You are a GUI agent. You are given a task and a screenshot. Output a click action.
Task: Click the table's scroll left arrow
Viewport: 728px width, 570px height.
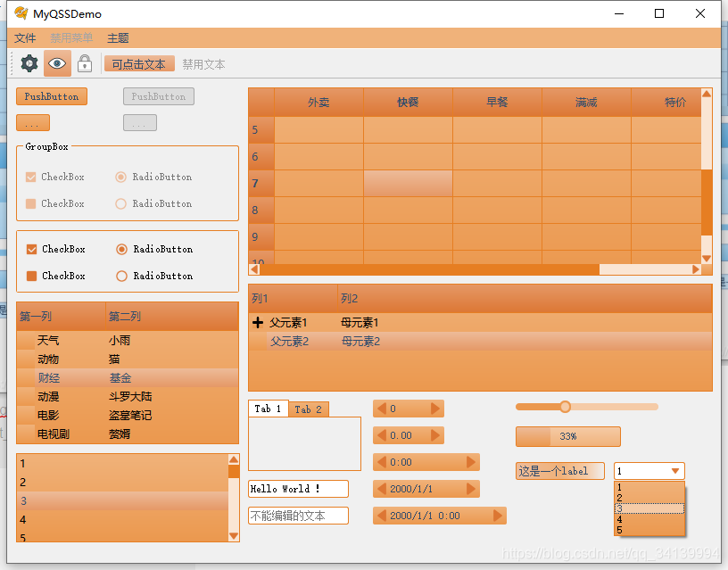click(x=254, y=269)
